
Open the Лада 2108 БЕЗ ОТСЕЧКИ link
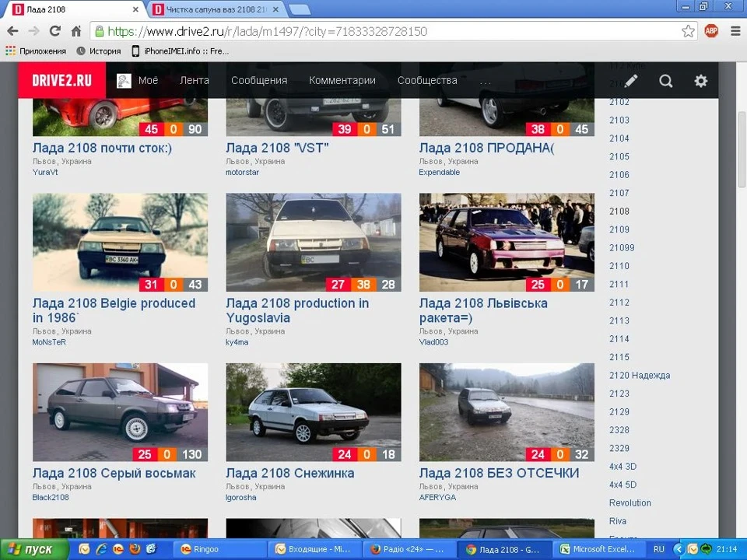point(500,474)
